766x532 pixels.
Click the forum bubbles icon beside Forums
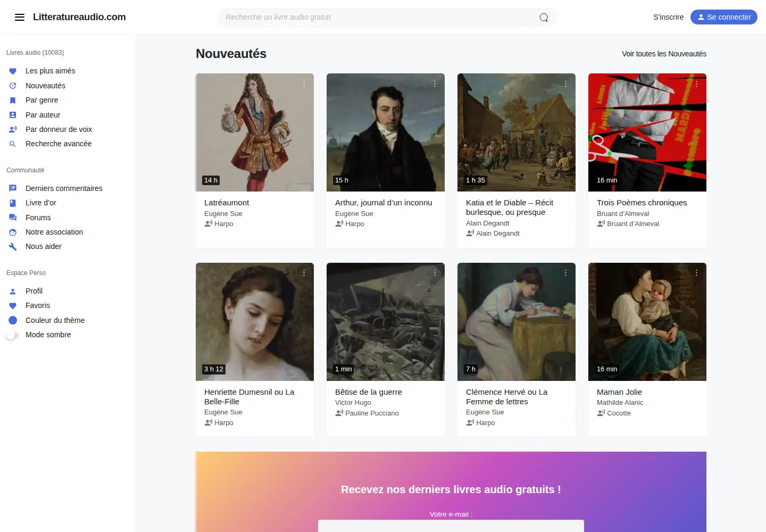pos(13,218)
